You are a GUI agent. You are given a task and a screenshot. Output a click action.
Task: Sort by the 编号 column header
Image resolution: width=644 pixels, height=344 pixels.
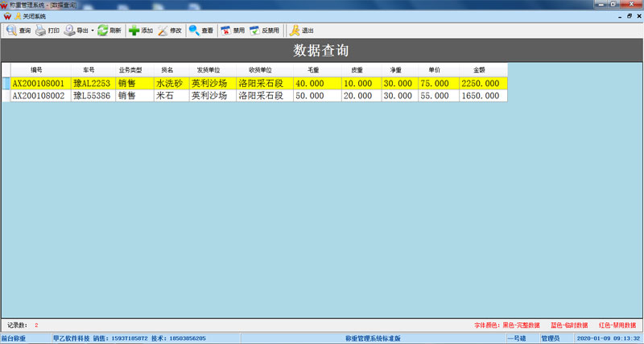click(36, 70)
